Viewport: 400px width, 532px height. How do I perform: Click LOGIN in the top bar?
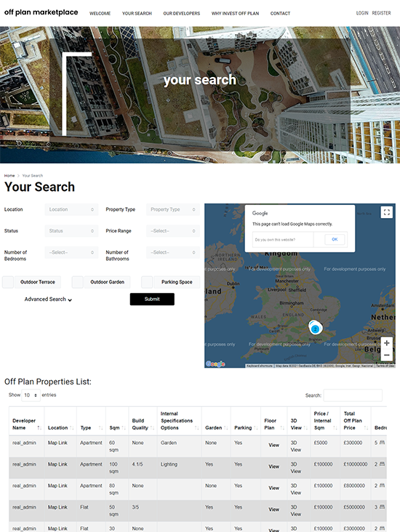pos(362,13)
